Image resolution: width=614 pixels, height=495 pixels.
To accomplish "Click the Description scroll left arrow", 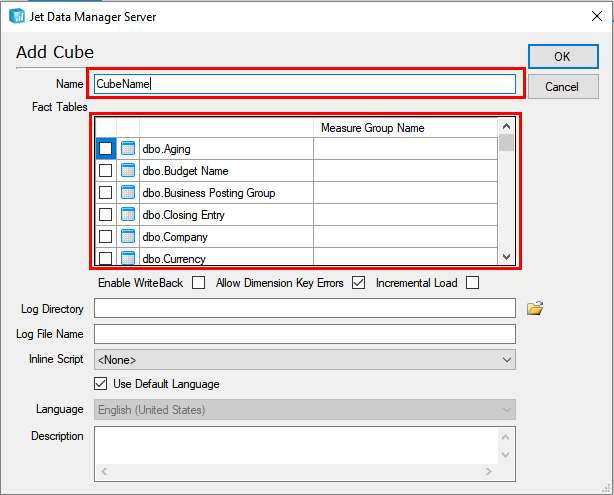I will tap(104, 471).
